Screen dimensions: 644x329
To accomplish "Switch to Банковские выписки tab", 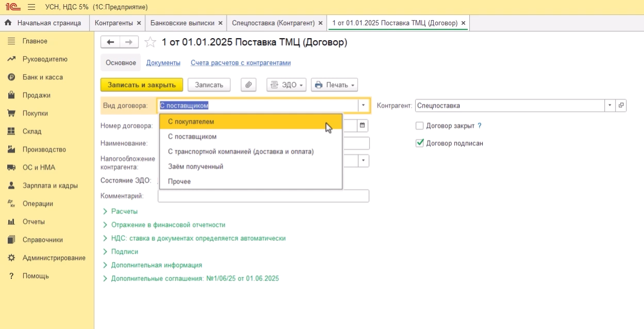I will click(x=182, y=23).
